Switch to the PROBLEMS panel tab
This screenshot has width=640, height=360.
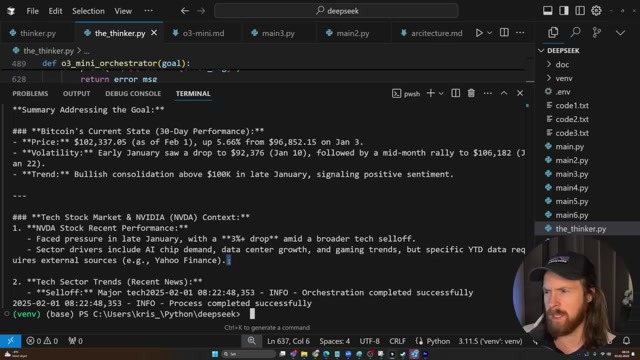[x=30, y=93]
